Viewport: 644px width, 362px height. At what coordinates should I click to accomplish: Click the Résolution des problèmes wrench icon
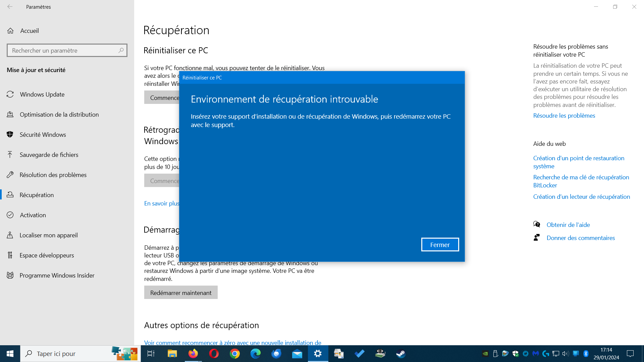pos(10,175)
